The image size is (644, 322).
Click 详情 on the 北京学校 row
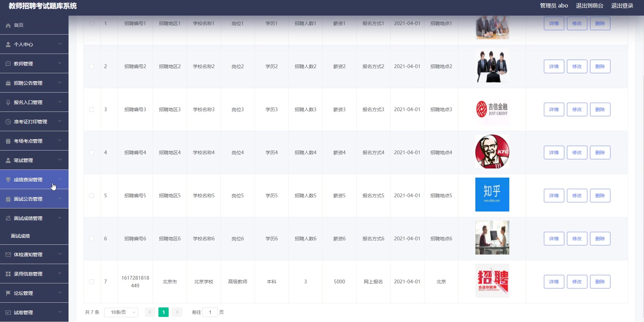(x=554, y=281)
